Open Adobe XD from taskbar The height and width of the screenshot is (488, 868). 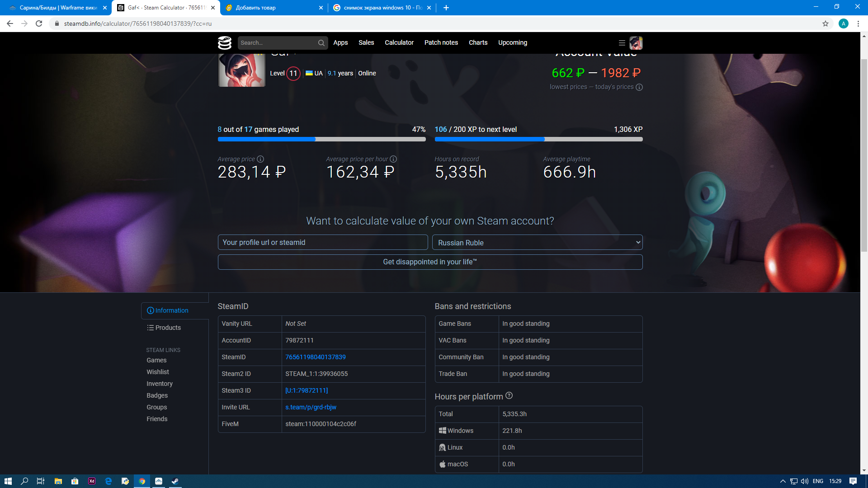click(x=92, y=481)
